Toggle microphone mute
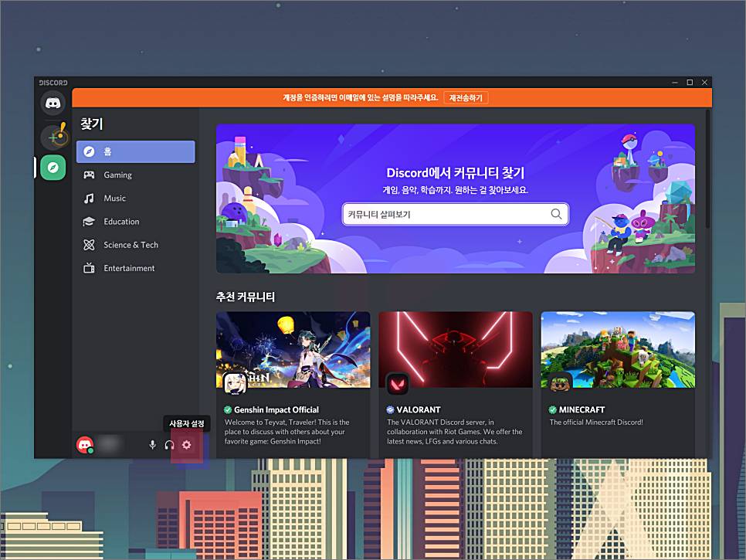Image resolution: width=746 pixels, height=560 pixels. [x=152, y=445]
